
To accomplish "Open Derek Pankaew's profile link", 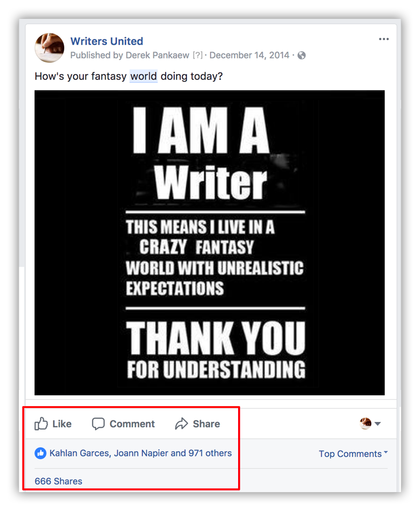I will point(157,56).
